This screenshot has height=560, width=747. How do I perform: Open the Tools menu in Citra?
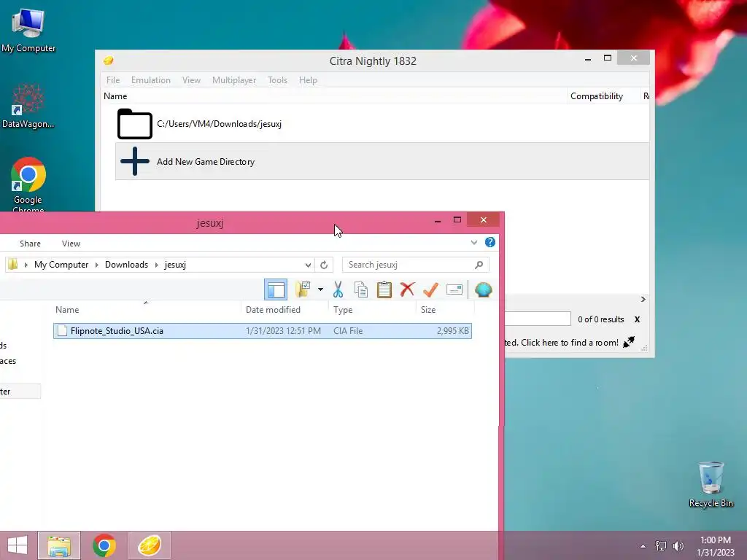pyautogui.click(x=277, y=80)
